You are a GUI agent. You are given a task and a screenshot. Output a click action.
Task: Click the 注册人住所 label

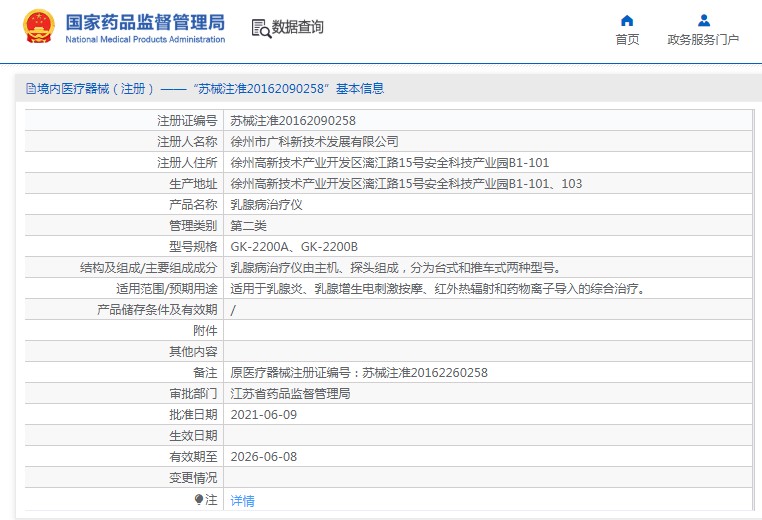(187, 162)
